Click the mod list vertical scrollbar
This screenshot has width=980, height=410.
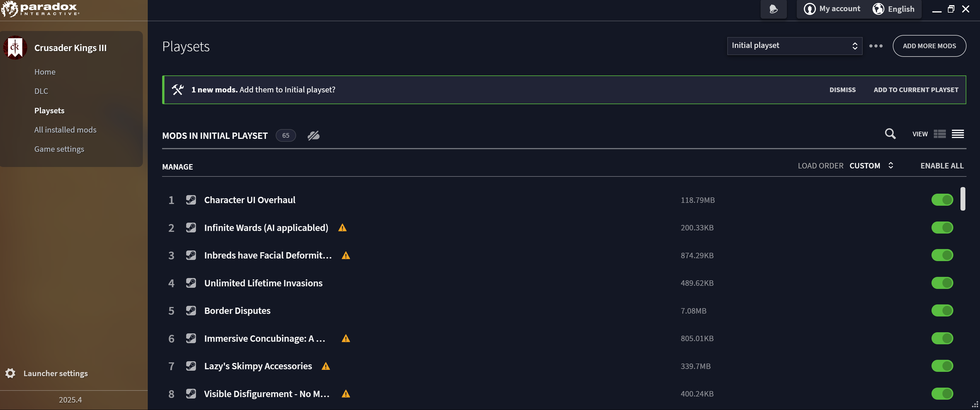962,199
